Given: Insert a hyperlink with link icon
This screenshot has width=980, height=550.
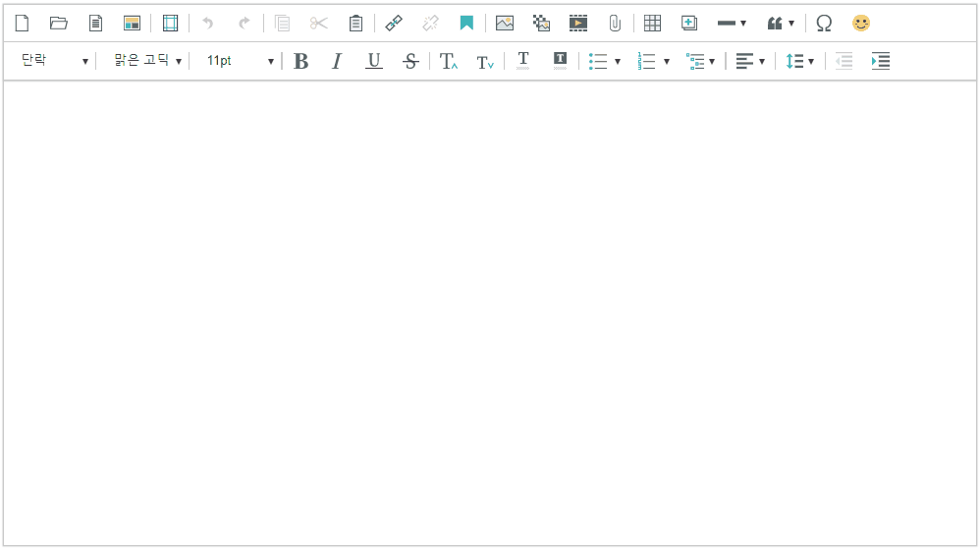Looking at the screenshot, I should pyautogui.click(x=394, y=23).
